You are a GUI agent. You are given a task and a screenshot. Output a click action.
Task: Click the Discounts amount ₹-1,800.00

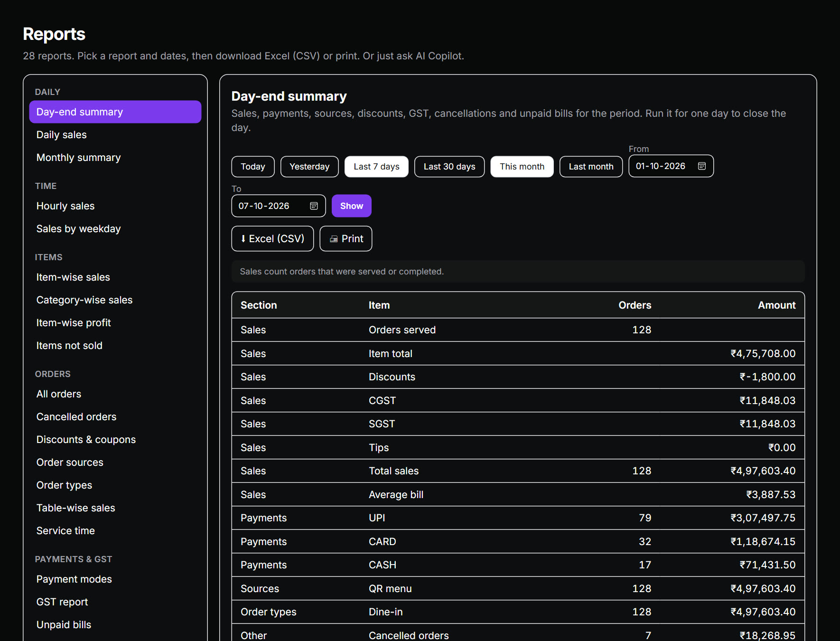click(767, 377)
